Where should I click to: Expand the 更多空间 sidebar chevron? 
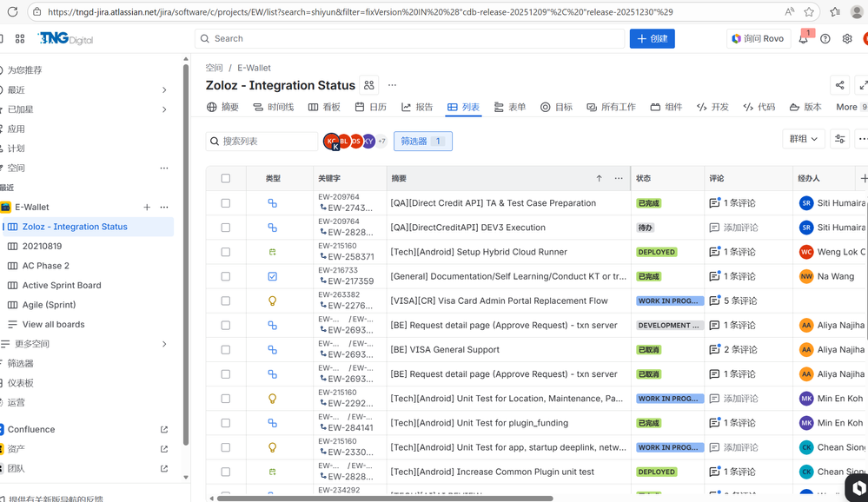pyautogui.click(x=164, y=344)
